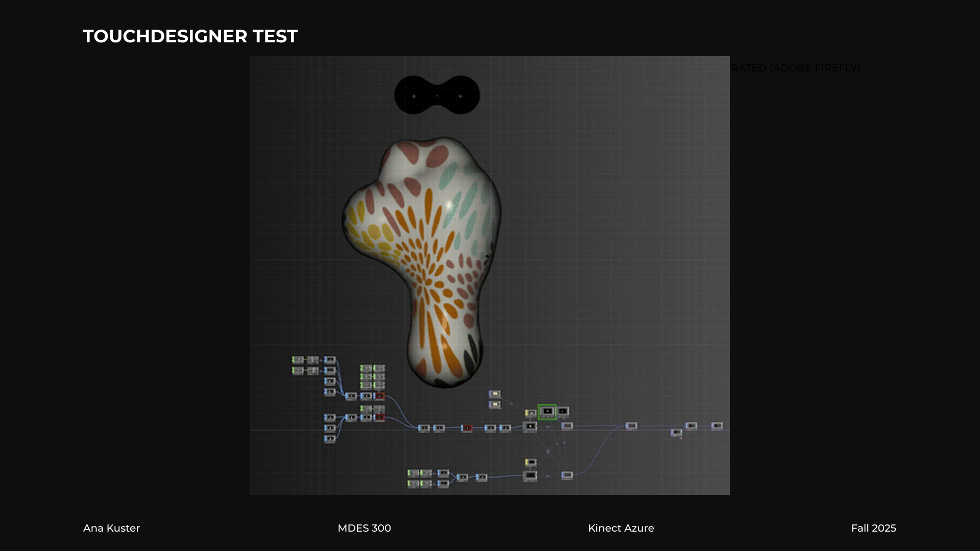
Task: Click the Fall 2025 footer text
Action: (x=873, y=528)
